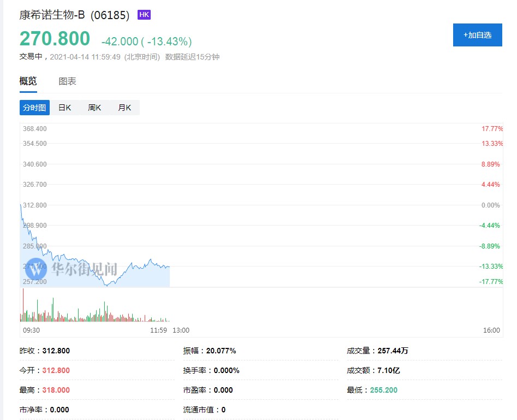This screenshot has width=517, height=420.
Task: Switch to the 概览 overview tab
Action: tap(28, 81)
